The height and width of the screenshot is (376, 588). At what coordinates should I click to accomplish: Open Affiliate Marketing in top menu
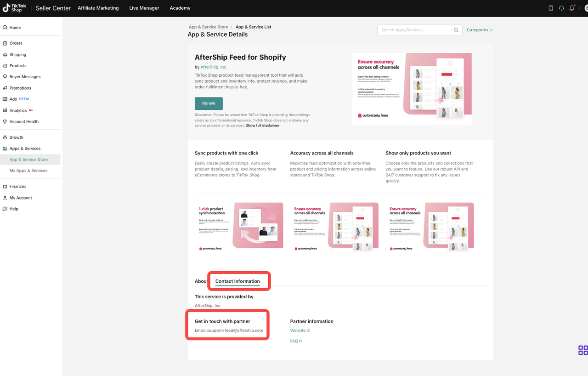pyautogui.click(x=98, y=8)
